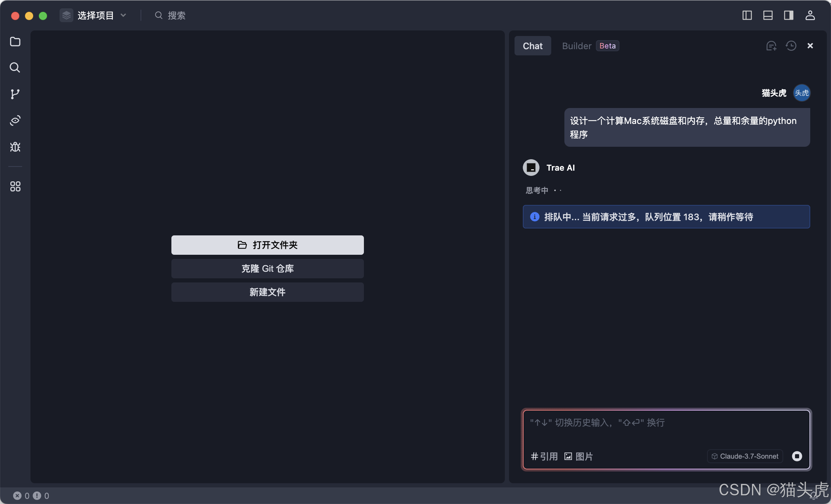This screenshot has width=831, height=504.
Task: Open the user account menu
Action: (810, 15)
